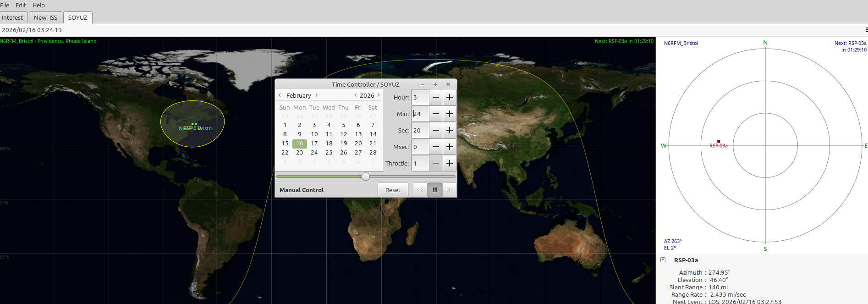Increase the Sec value with plus

click(450, 130)
